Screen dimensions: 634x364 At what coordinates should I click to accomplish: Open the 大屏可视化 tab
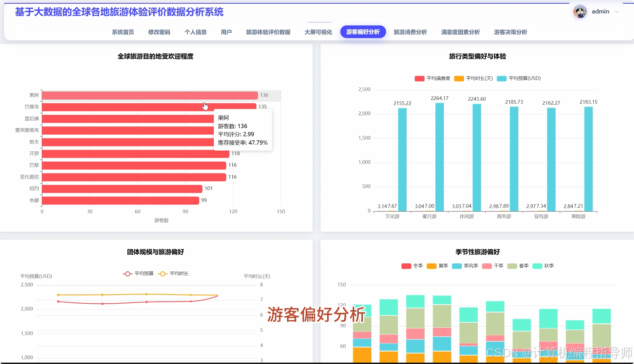[x=318, y=32]
